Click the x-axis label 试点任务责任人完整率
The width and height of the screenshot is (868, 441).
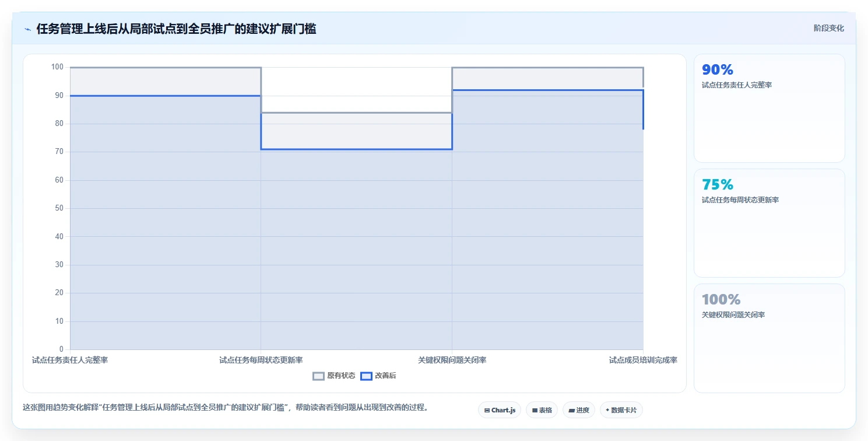[x=70, y=360]
